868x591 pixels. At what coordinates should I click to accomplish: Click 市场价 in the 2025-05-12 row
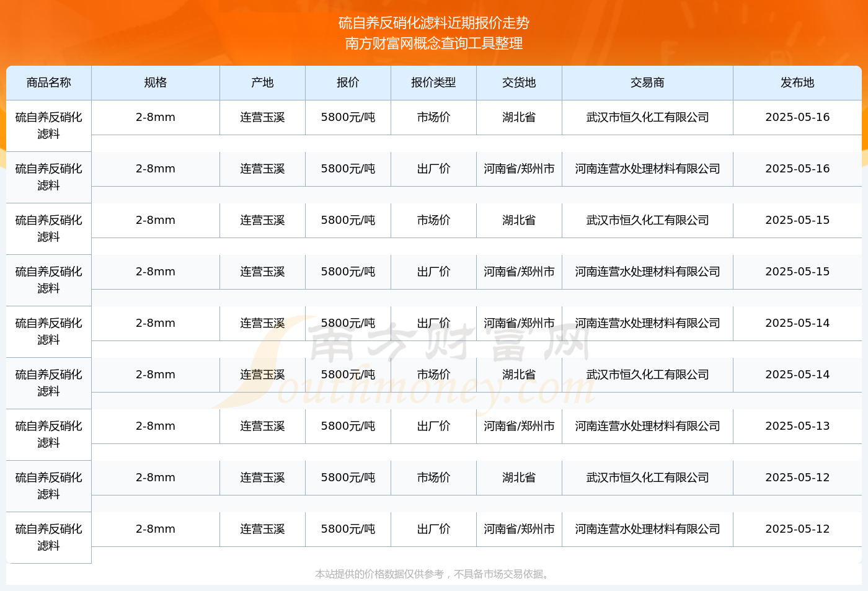click(434, 478)
